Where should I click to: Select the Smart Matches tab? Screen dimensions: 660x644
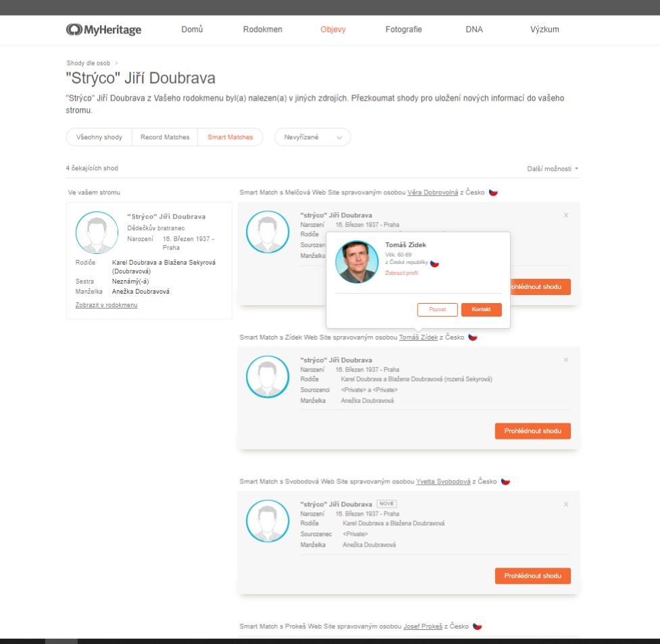[230, 137]
